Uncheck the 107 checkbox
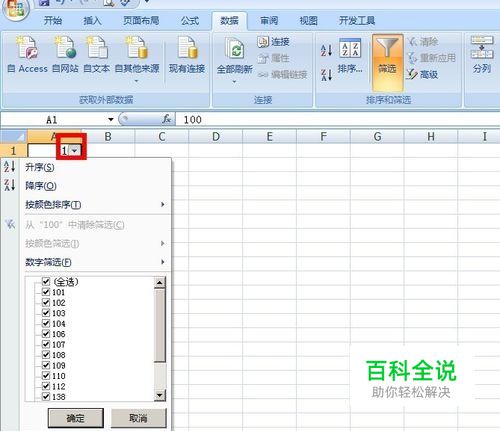The image size is (500, 431). click(46, 344)
